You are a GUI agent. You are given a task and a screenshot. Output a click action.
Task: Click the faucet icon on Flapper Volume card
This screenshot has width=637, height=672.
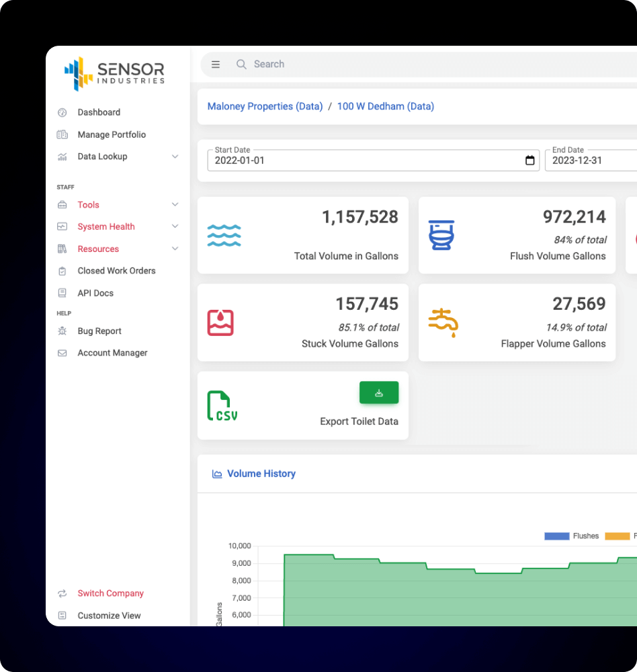point(443,323)
